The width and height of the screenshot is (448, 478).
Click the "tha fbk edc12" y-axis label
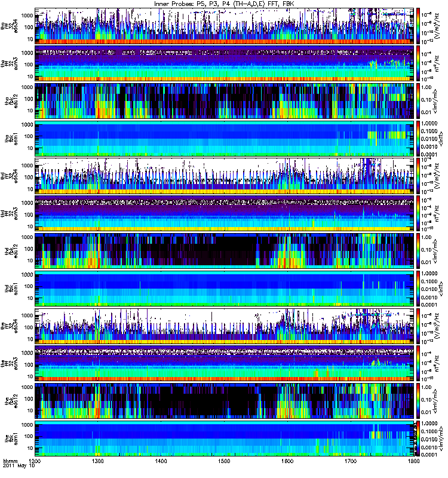click(x=11, y=101)
